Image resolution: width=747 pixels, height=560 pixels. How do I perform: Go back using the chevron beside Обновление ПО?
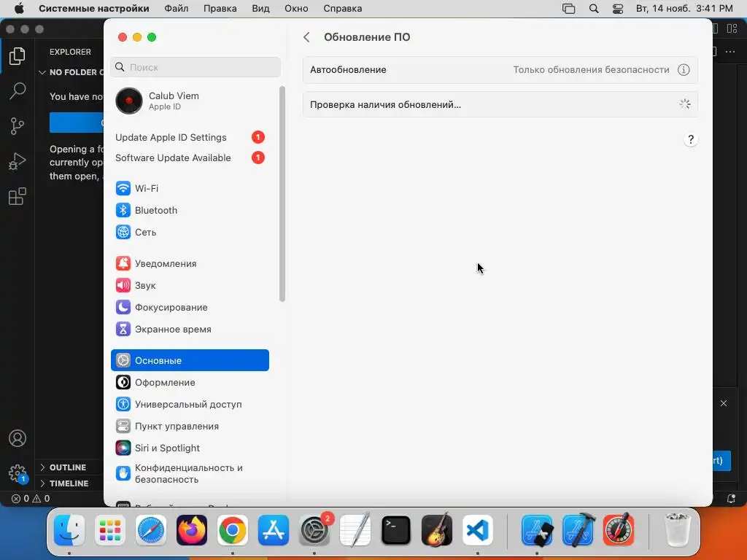[307, 37]
